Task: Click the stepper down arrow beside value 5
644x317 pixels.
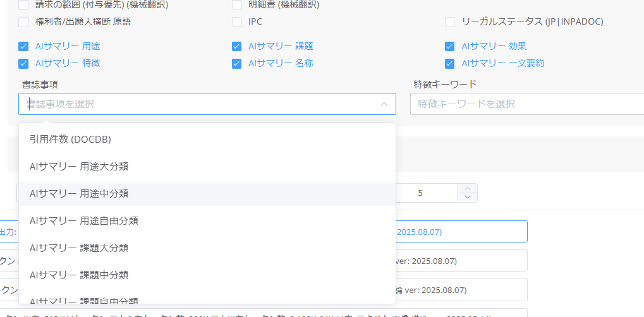Action: pyautogui.click(x=467, y=197)
